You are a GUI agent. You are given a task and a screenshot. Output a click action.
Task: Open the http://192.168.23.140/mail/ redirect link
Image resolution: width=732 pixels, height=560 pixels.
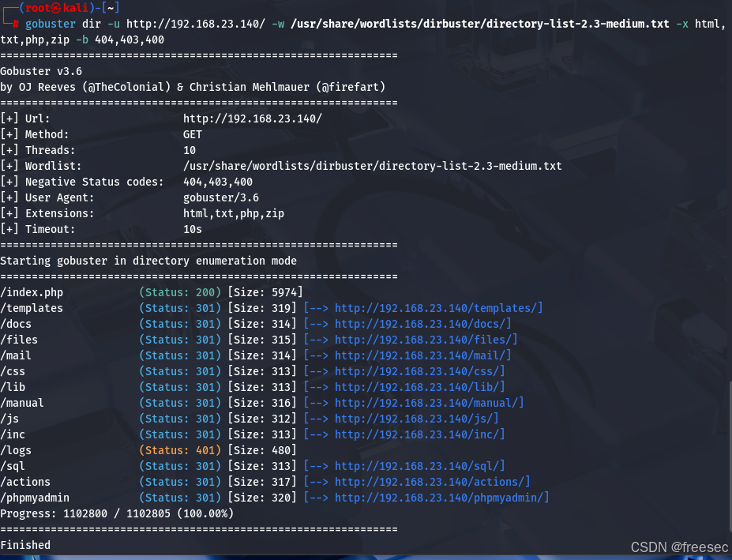click(x=420, y=356)
